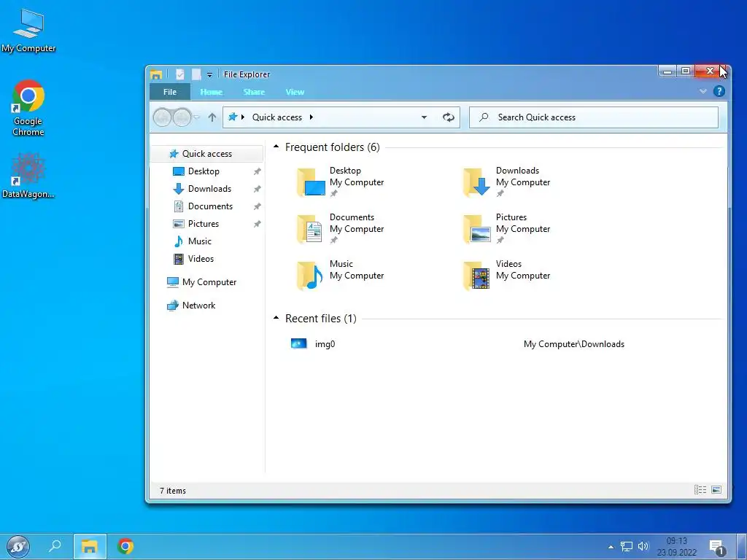This screenshot has height=560, width=747.
Task: Click the Properties quick access toolbar icon
Action: pyautogui.click(x=180, y=74)
